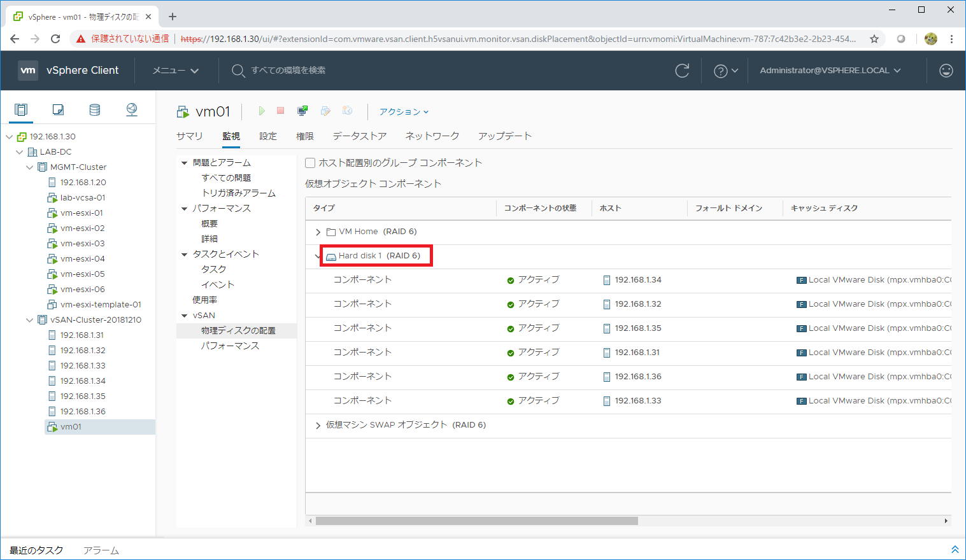
Task: Collapse 192.168.1.30 vCenter tree node
Action: pos(9,137)
